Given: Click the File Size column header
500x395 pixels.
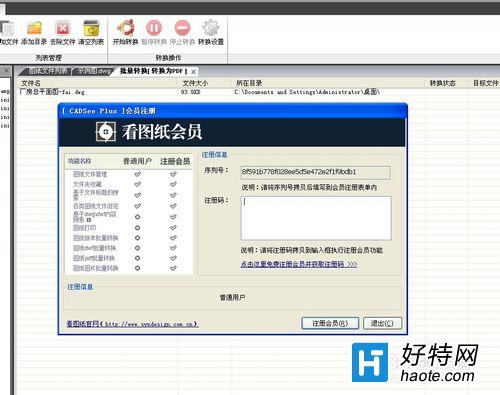Looking at the screenshot, I should tap(195, 83).
